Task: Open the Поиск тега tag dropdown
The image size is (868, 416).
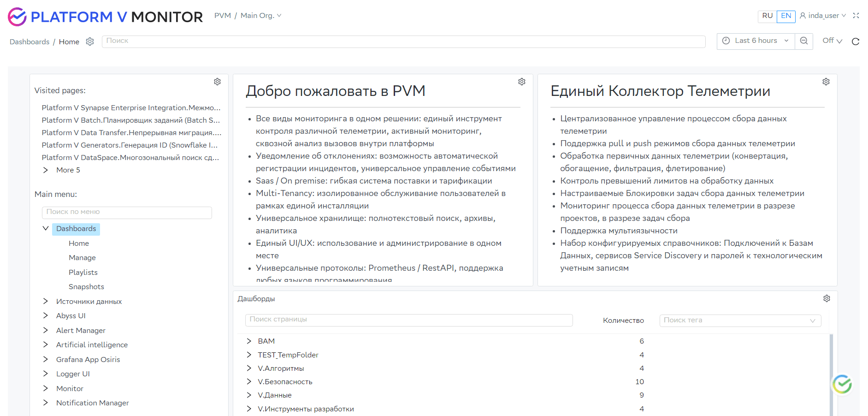Action: (740, 321)
